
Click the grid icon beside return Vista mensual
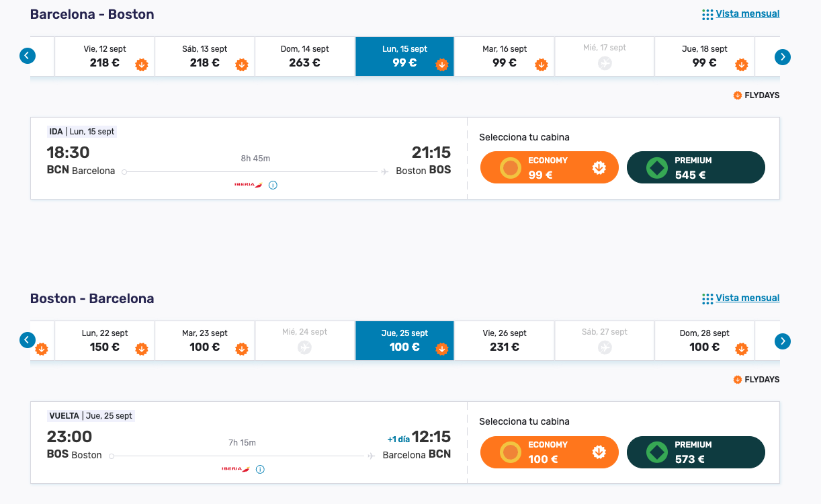tap(707, 299)
